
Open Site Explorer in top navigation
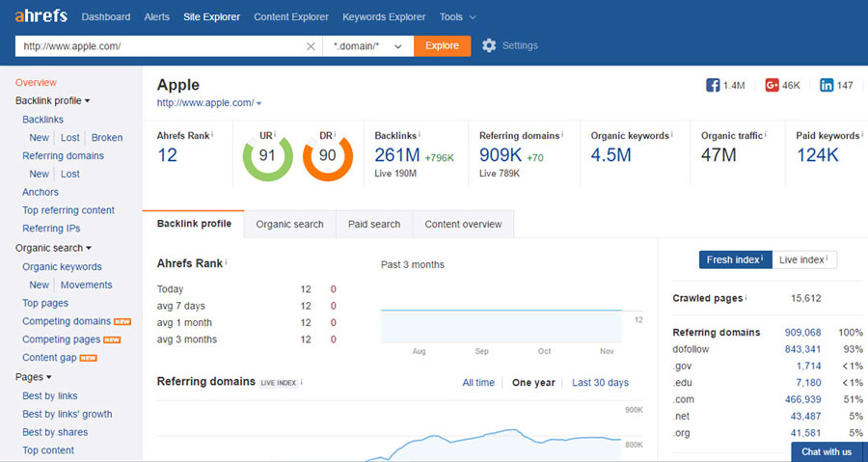click(211, 16)
